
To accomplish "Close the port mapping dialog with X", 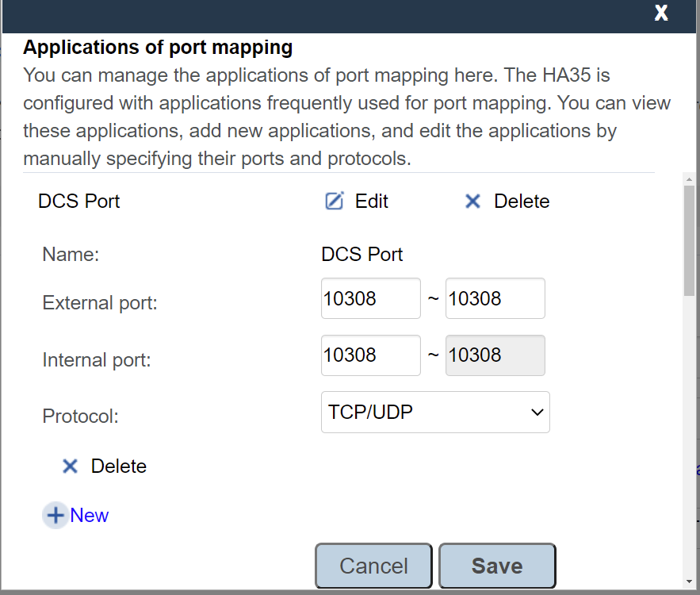I will [661, 13].
